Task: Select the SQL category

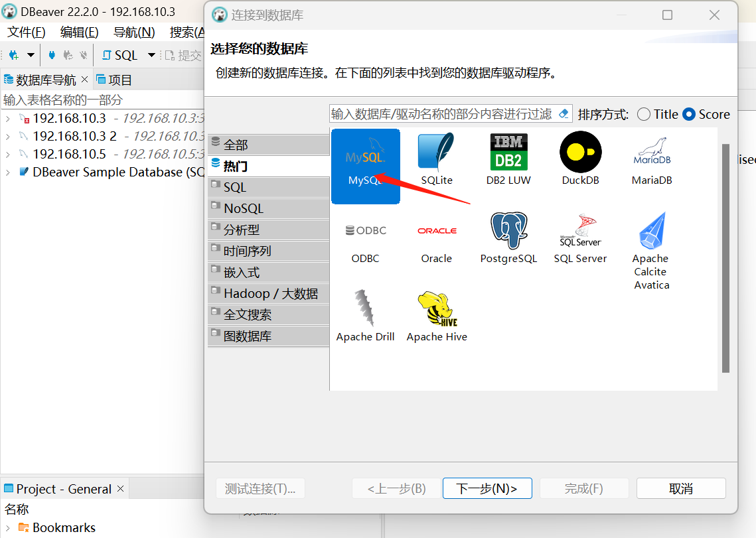Action: coord(269,187)
